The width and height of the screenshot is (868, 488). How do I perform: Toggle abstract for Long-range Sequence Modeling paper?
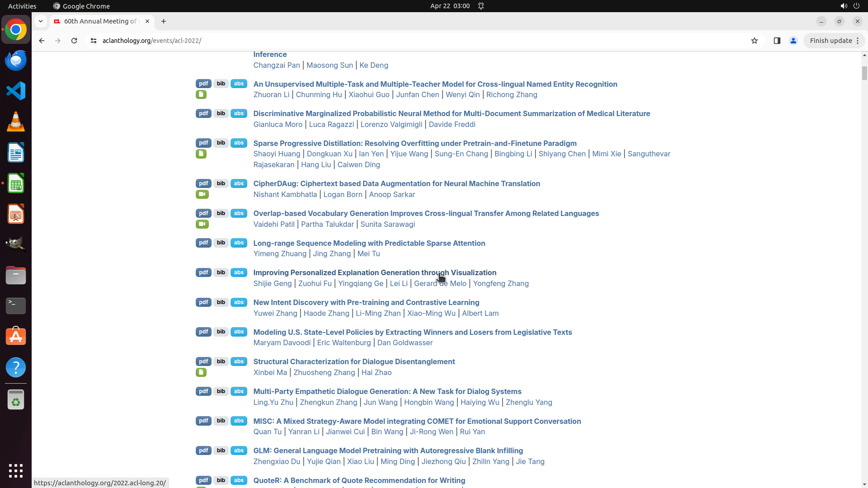[x=239, y=243]
